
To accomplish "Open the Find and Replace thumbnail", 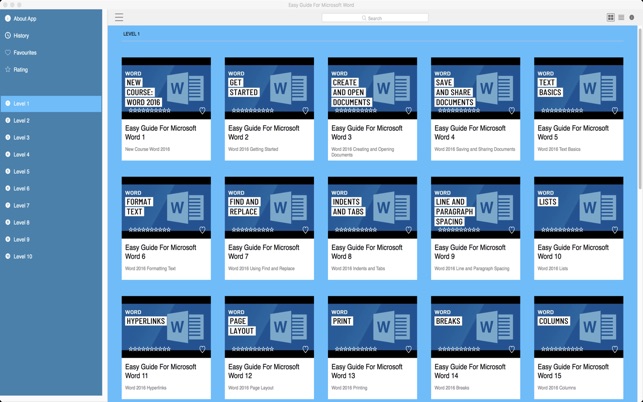I will pyautogui.click(x=269, y=208).
